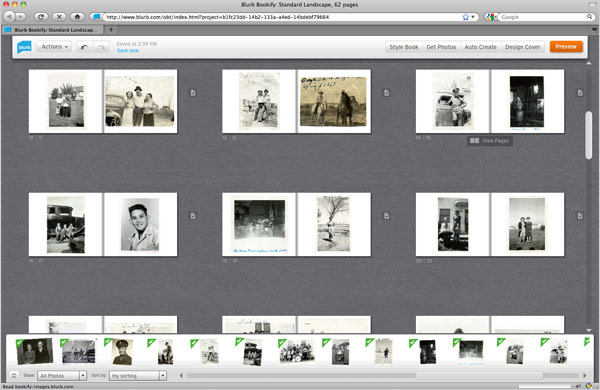Select the page with man sitting on car
This screenshot has height=390, width=600.
[452, 101]
